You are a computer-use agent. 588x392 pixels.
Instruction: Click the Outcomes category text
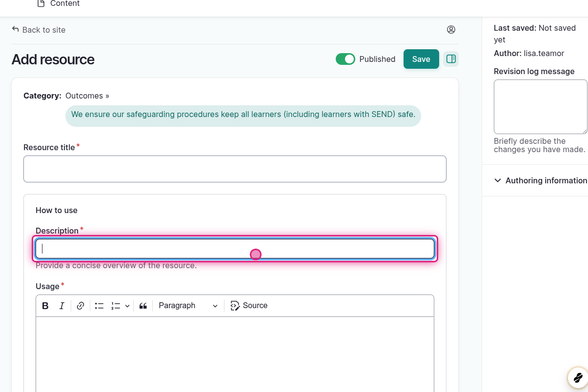(87, 96)
